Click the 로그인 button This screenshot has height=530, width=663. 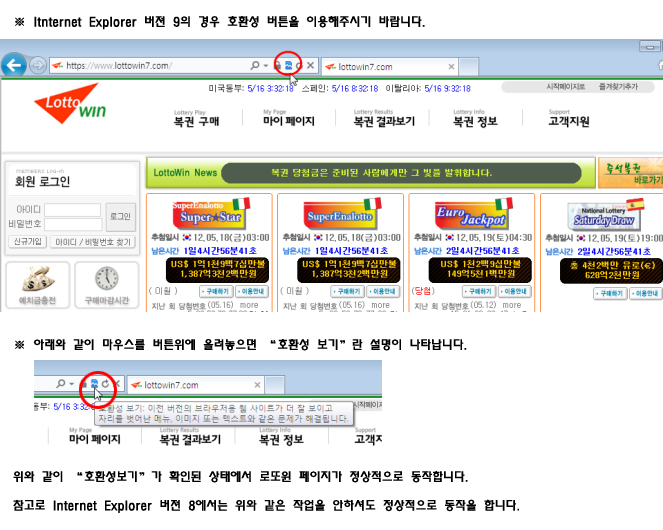click(120, 217)
